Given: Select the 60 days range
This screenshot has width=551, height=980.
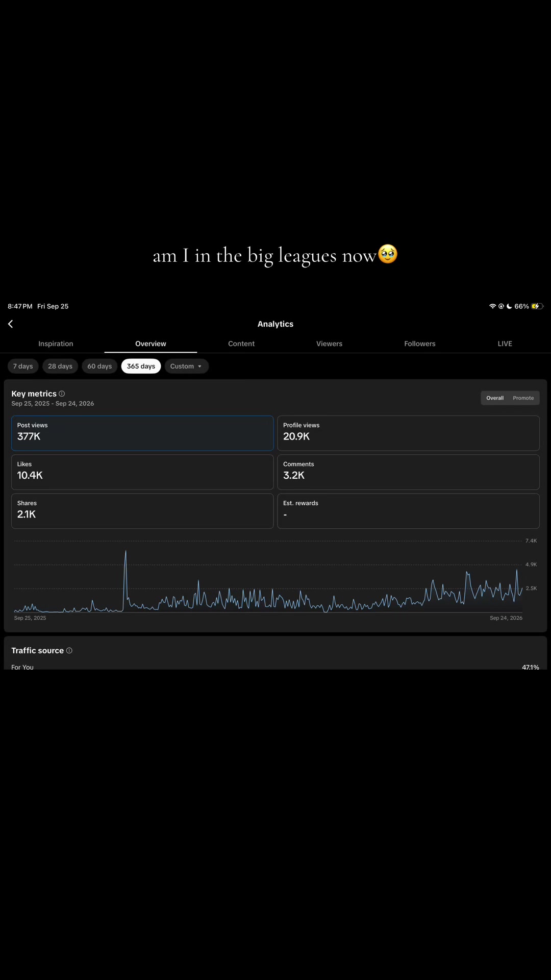Looking at the screenshot, I should [x=99, y=366].
